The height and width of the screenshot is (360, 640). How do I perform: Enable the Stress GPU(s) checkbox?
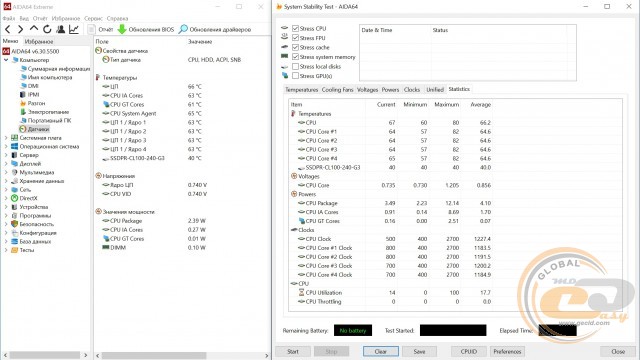(x=296, y=76)
